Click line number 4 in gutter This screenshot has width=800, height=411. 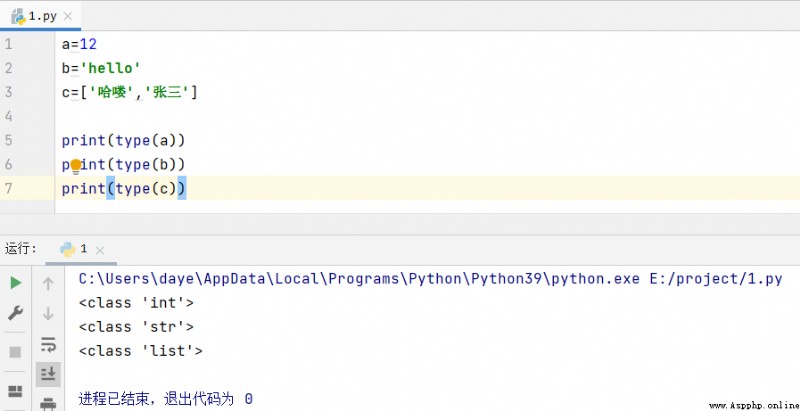click(x=8, y=116)
